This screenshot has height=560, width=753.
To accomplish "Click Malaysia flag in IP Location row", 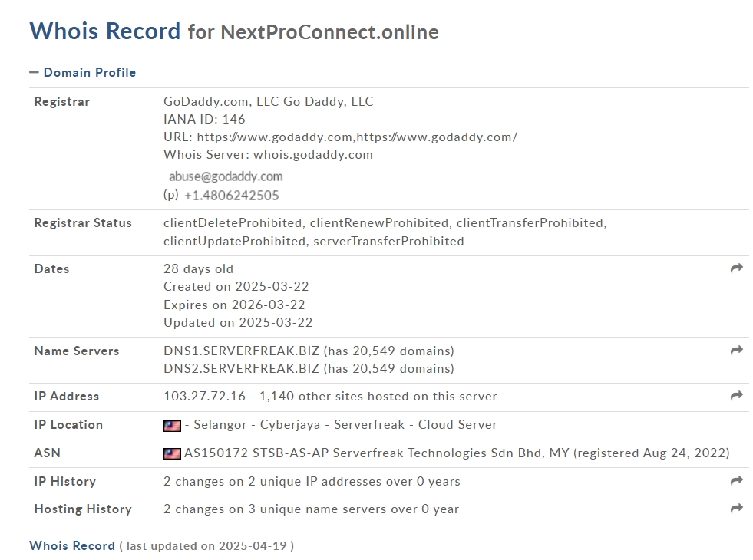I will (x=172, y=426).
